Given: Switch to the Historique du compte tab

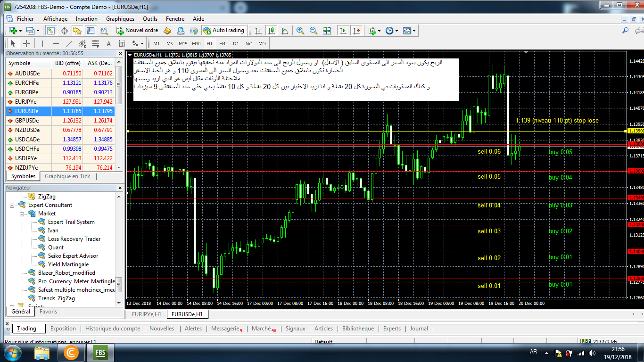Looking at the screenshot, I should [112, 329].
